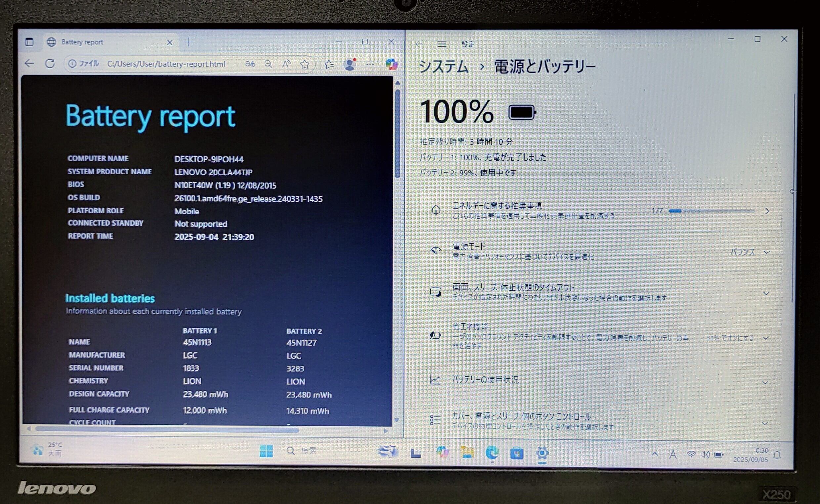Click the zoom out magnifier icon
Screen dimensions: 820x504
point(268,64)
